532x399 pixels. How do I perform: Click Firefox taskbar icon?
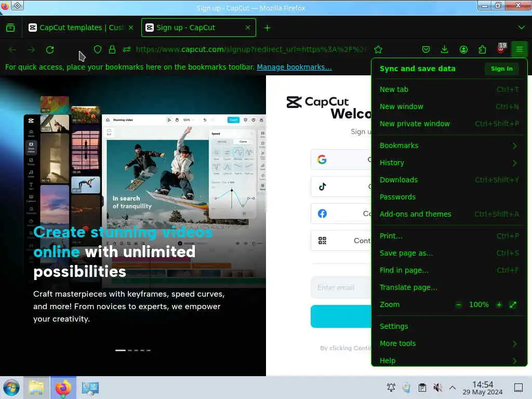[63, 388]
